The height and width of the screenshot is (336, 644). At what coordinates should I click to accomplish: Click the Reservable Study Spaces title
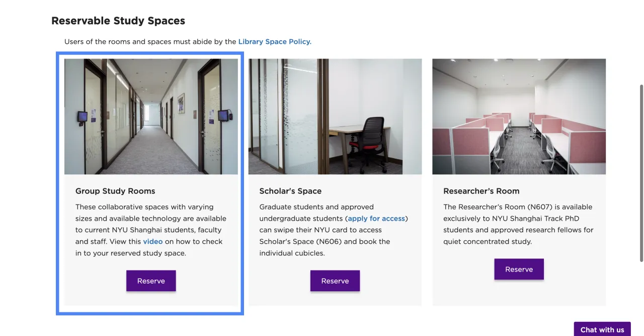(x=118, y=21)
